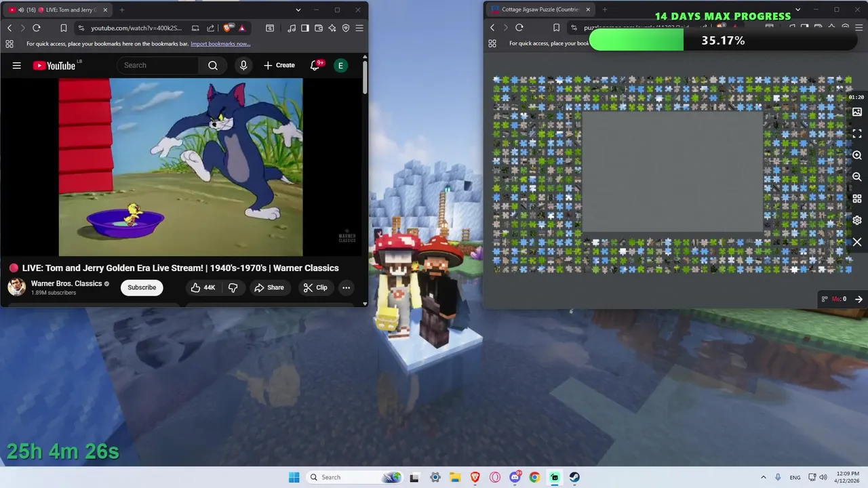Select the Cottage Jigsaw Puzzle tab
Image resolution: width=868 pixels, height=488 pixels.
[x=540, y=9]
